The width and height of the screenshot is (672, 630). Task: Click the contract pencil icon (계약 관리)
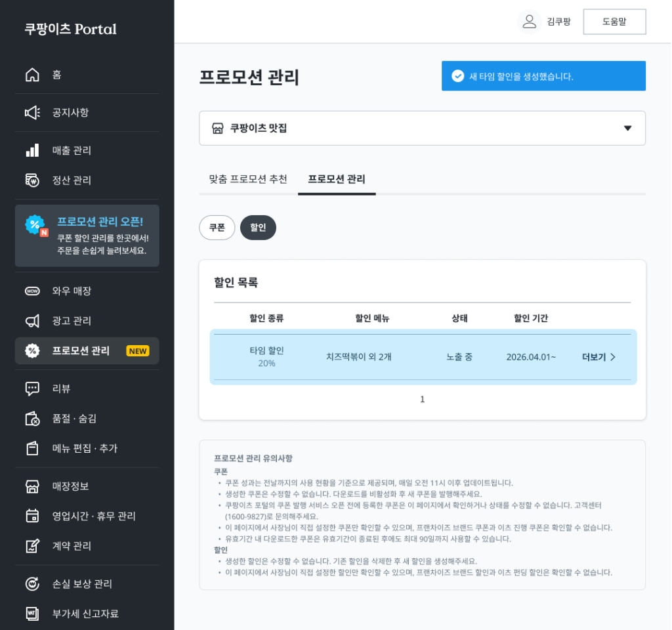point(32,546)
